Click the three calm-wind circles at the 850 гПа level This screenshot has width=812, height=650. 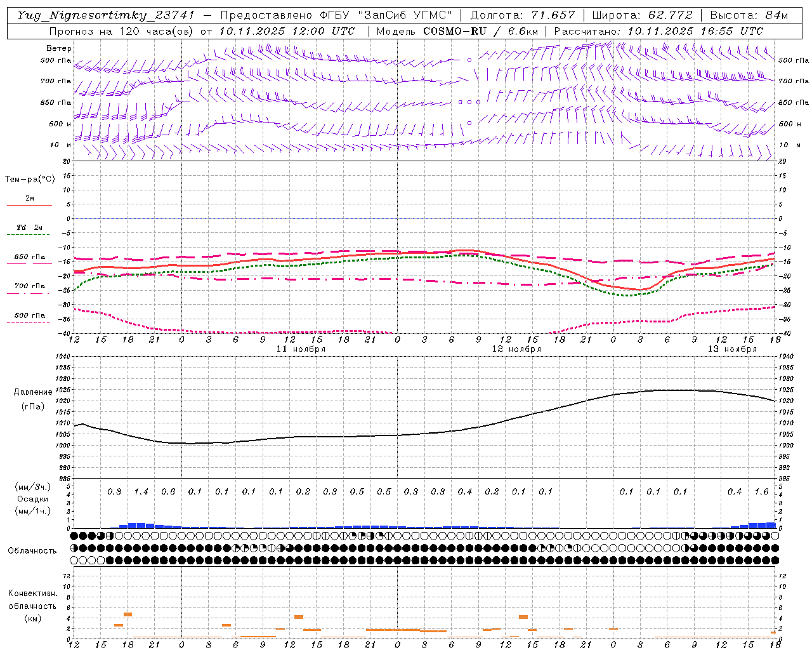tap(469, 102)
